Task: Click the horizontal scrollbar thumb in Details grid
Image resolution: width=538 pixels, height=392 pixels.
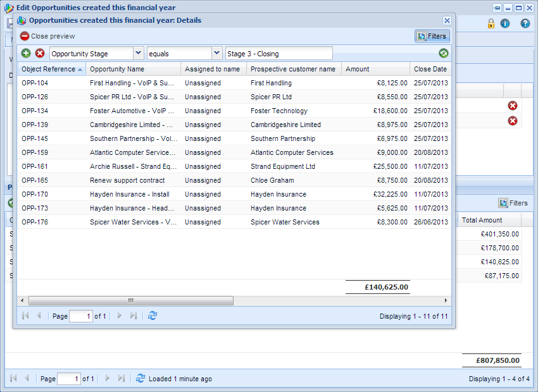Action: (131, 300)
